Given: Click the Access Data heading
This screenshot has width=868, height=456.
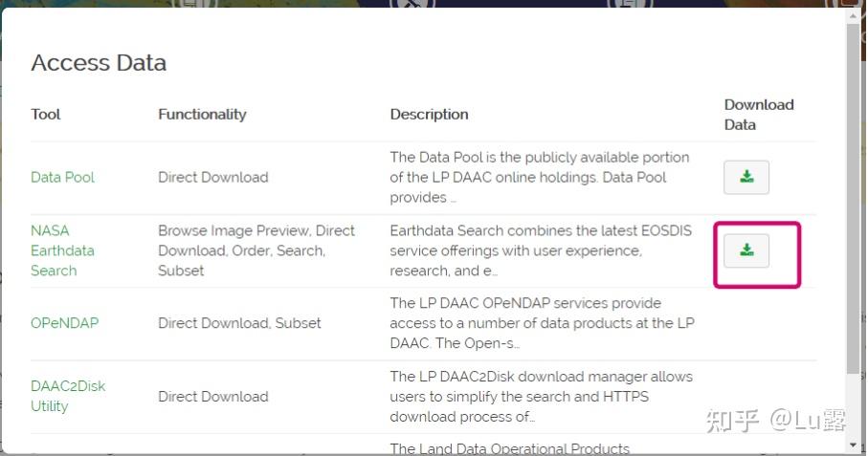Looking at the screenshot, I should click(99, 63).
